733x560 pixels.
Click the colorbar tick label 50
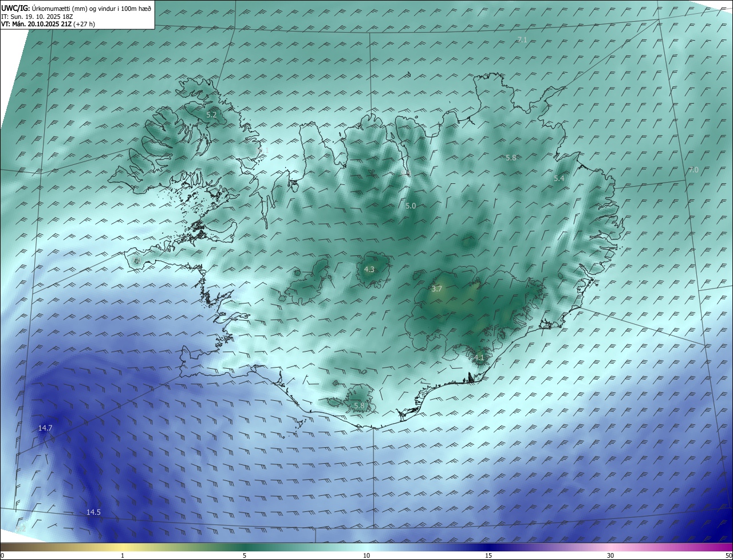(728, 555)
